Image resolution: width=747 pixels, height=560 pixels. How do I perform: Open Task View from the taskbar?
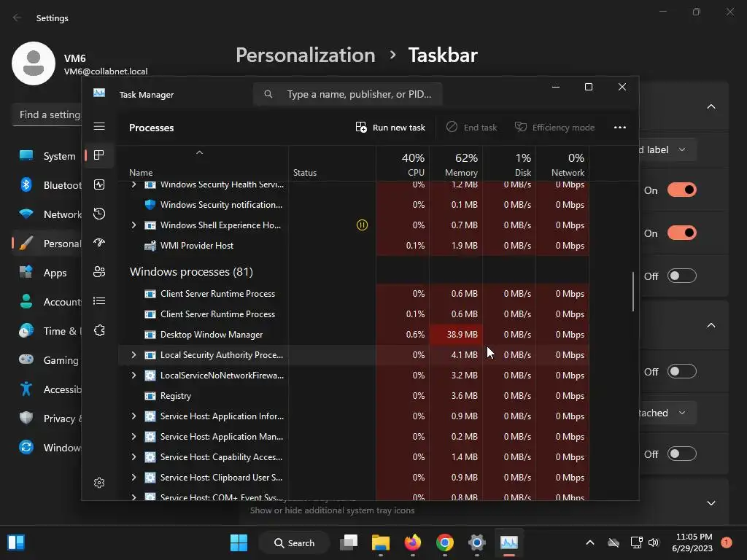point(349,542)
